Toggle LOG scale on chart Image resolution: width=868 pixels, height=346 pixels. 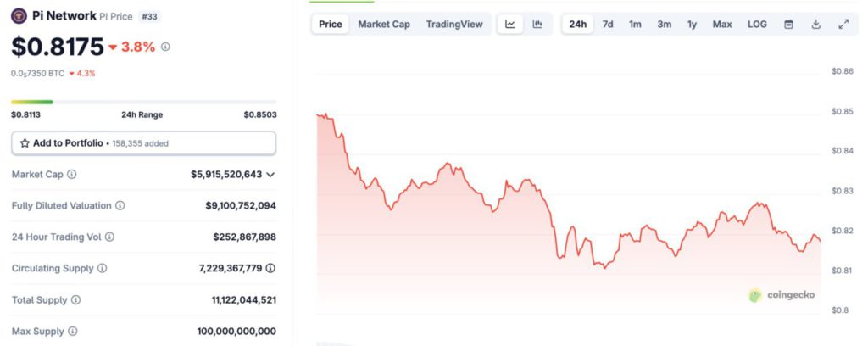757,25
